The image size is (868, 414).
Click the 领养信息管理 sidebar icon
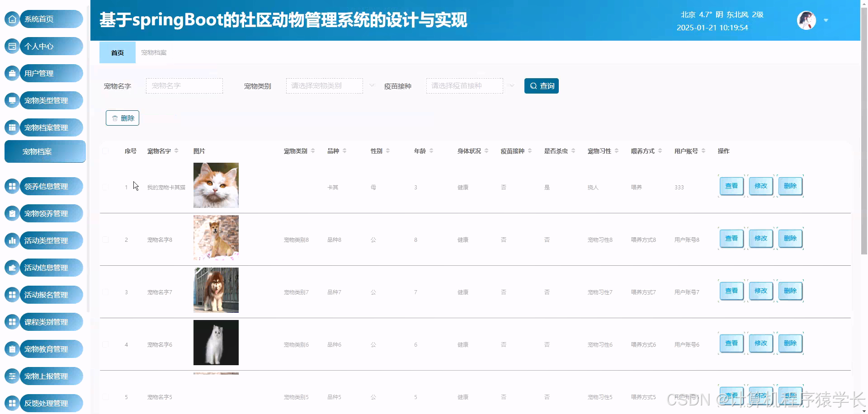tap(12, 186)
